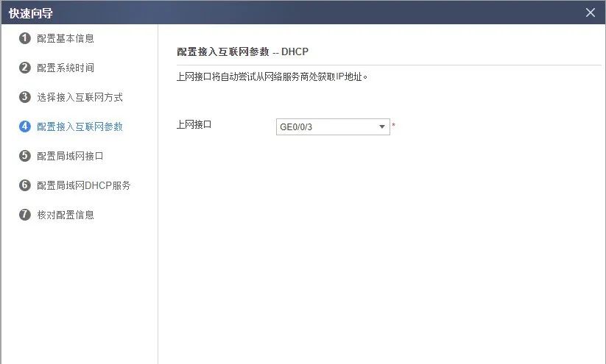Open the 上网接口 GE0/0/3 dropdown
This screenshot has height=364, width=606.
point(333,126)
